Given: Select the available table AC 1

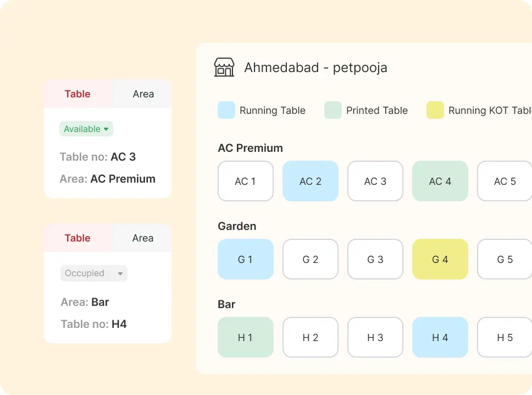Looking at the screenshot, I should 246,180.
